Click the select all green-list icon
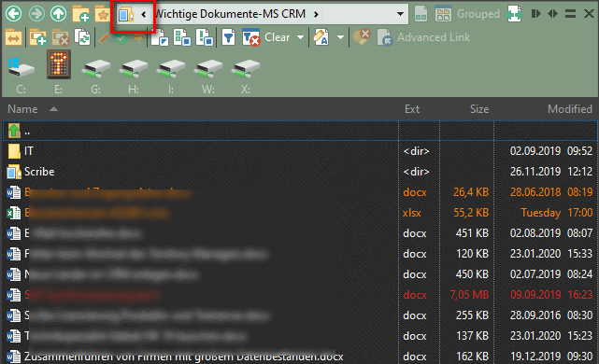 [x=182, y=37]
